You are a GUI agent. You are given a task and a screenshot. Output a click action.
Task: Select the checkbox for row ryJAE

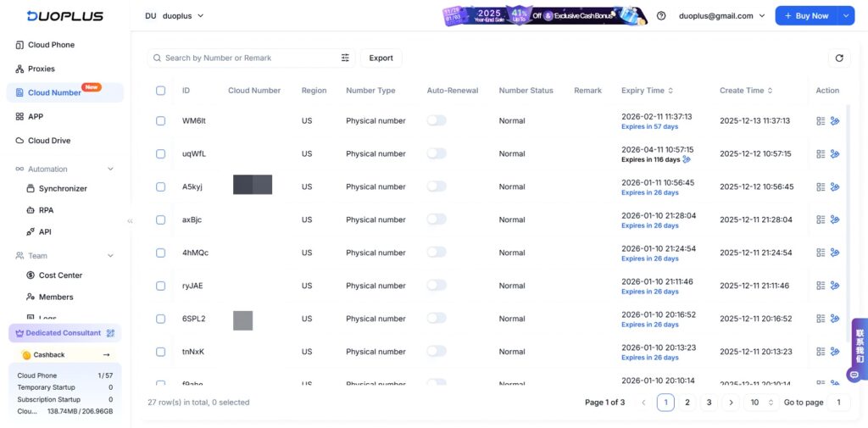click(x=161, y=286)
